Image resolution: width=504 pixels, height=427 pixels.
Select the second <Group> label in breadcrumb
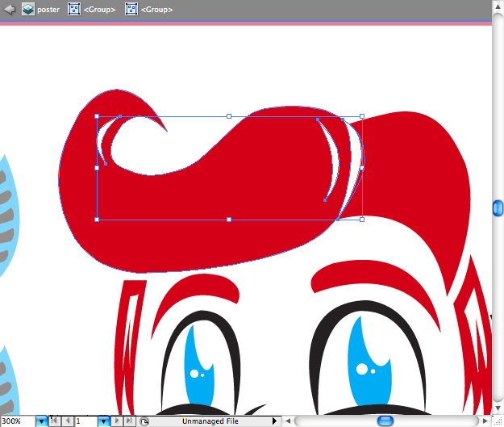[x=157, y=10]
